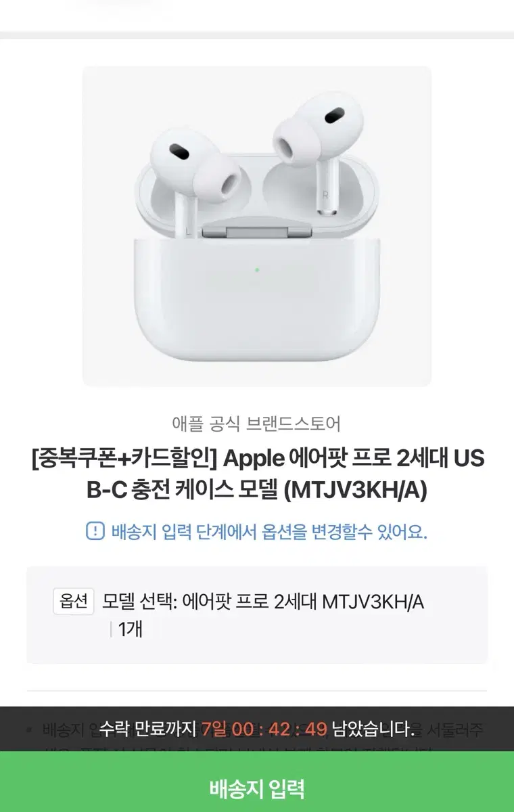Image resolution: width=514 pixels, height=812 pixels.
Task: Tap the 1개 quantity text
Action: point(130,629)
